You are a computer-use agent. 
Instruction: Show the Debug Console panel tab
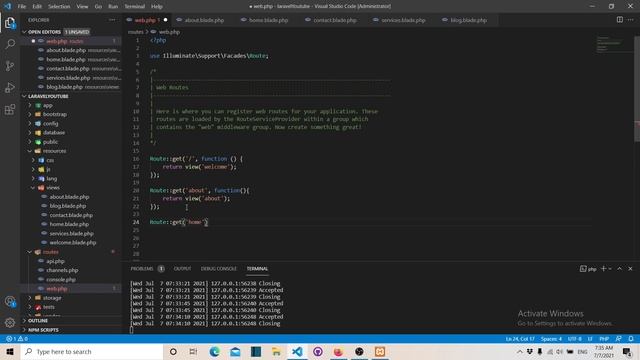pos(219,269)
